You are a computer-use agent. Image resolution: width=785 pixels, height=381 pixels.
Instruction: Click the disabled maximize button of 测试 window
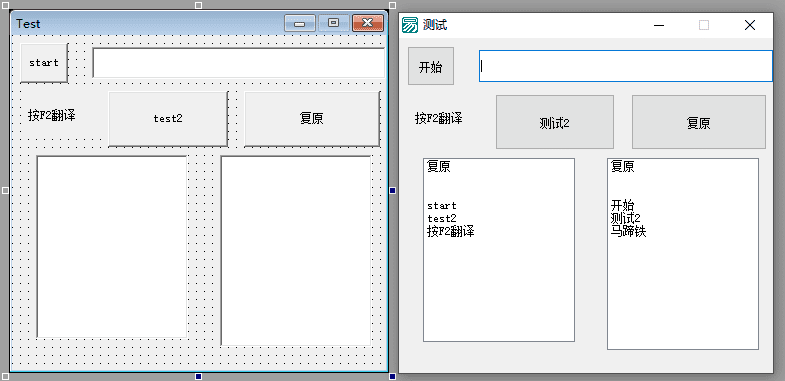click(x=704, y=25)
